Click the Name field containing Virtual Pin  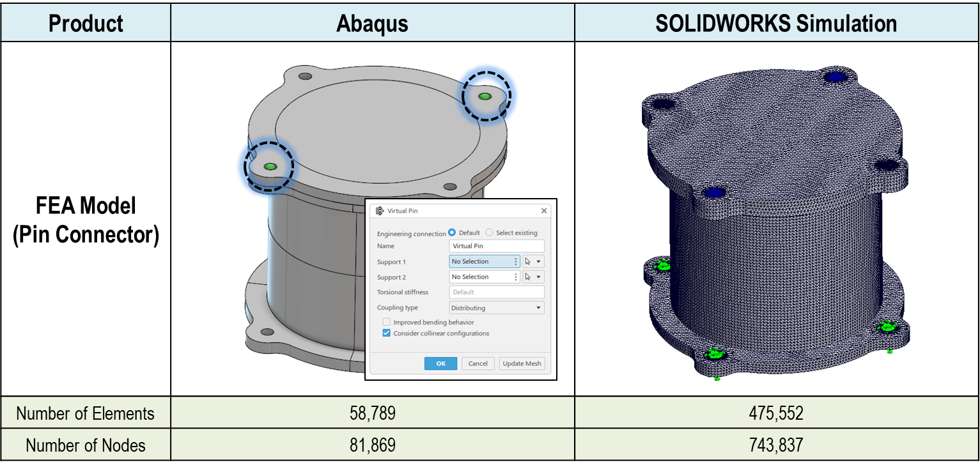[497, 246]
